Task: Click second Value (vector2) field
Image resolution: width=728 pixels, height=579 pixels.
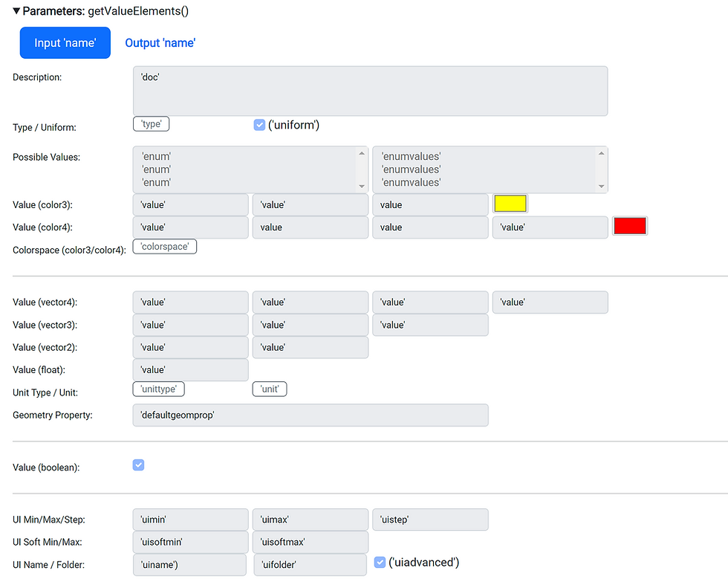Action: click(311, 347)
